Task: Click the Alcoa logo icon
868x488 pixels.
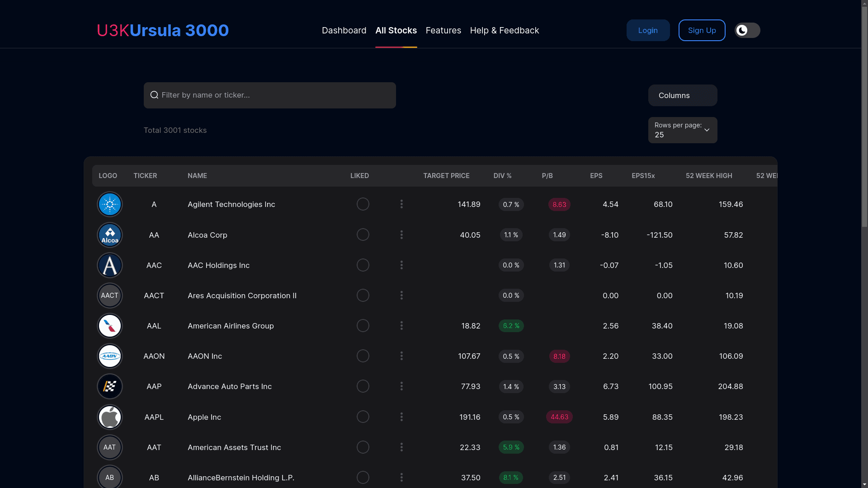Action: [110, 235]
